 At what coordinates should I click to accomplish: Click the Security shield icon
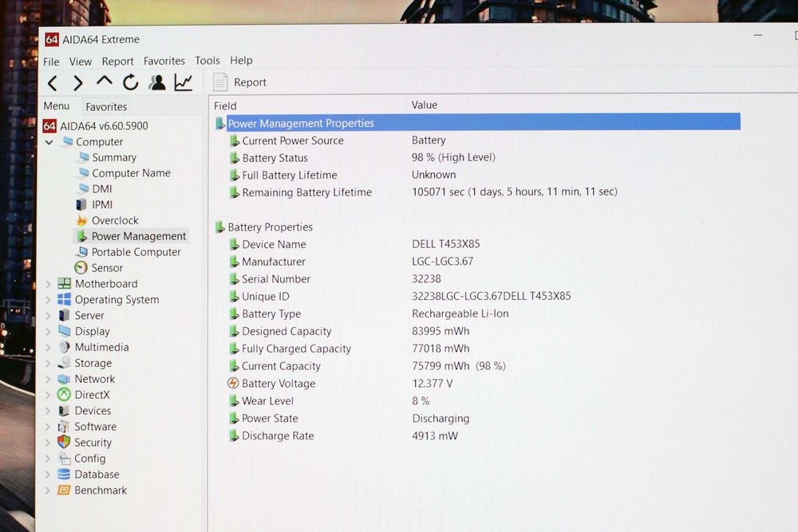[64, 442]
